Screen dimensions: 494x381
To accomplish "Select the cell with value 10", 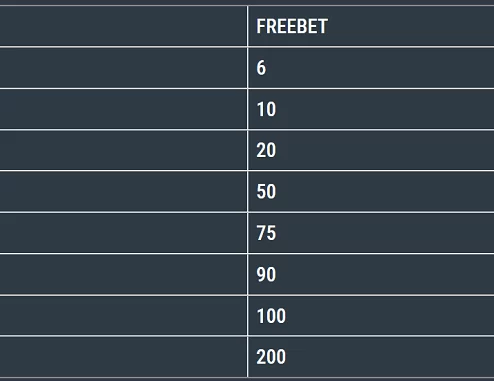I will click(371, 109).
